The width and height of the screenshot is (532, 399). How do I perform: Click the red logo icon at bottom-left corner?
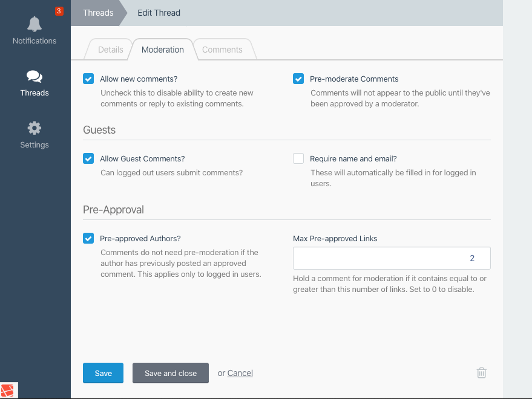[7, 391]
